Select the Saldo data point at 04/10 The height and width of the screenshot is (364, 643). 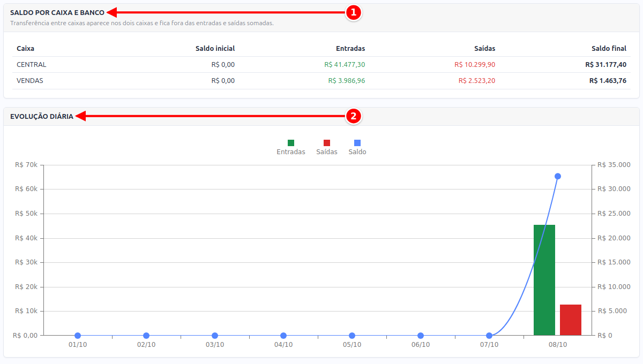(x=283, y=336)
